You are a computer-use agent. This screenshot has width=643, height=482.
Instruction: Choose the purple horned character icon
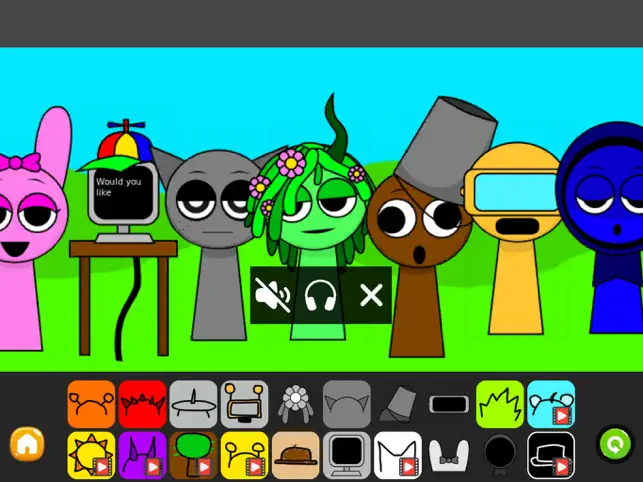pos(142,455)
